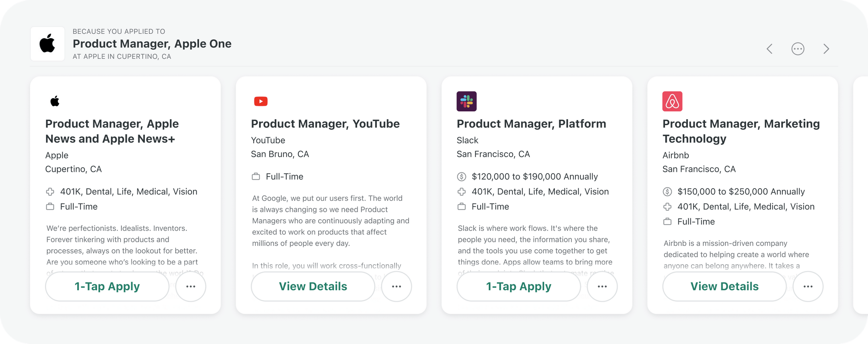The width and height of the screenshot is (868, 344).
Task: Click Full-Time label on YouTube card
Action: 284,177
